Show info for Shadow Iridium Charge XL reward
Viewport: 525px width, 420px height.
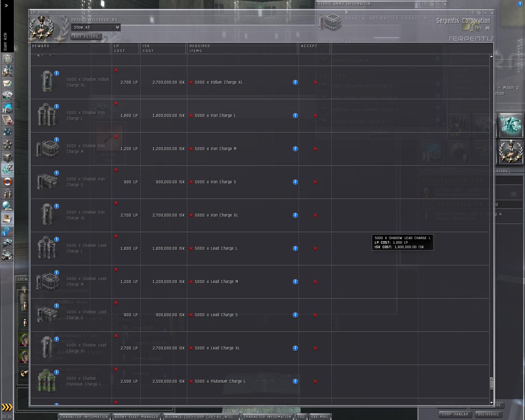pos(57,73)
